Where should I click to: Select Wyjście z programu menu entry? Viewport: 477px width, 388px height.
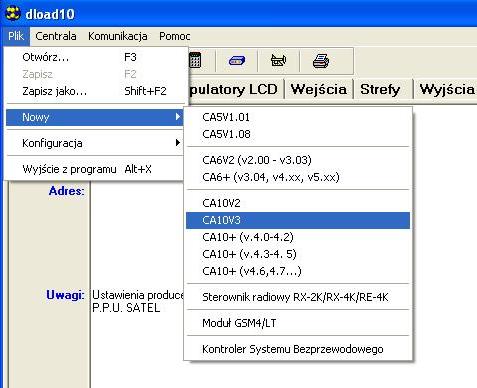point(95,169)
